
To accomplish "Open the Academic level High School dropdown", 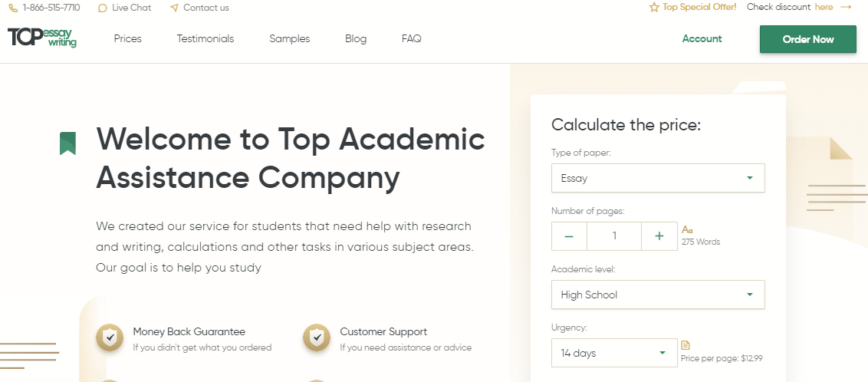I will (x=658, y=295).
